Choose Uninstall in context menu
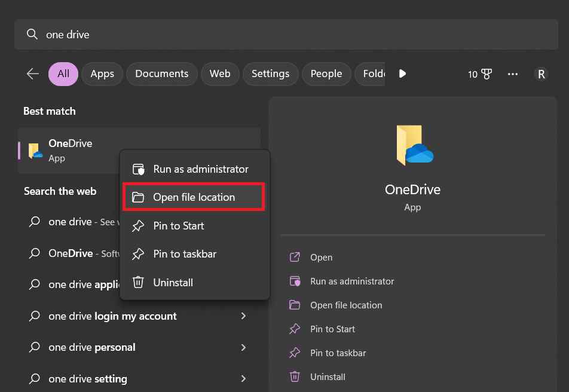 [194, 283]
